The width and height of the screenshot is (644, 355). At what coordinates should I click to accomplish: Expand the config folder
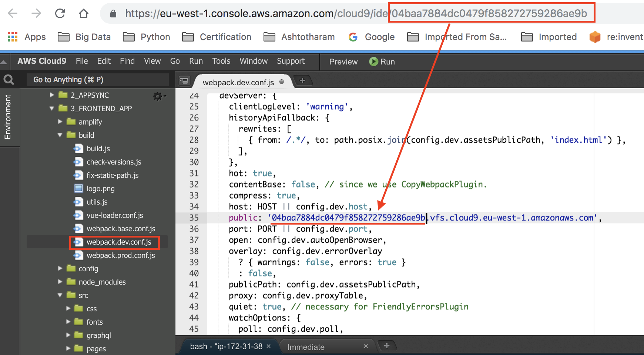pyautogui.click(x=60, y=269)
